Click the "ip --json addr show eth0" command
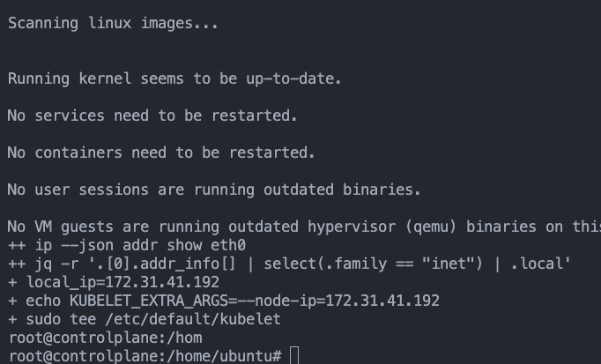The height and width of the screenshot is (364, 601). click(122, 245)
